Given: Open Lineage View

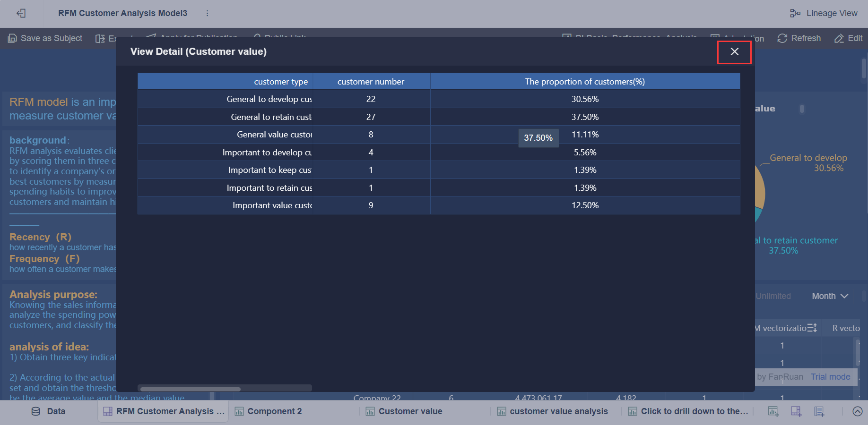Looking at the screenshot, I should 824,13.
